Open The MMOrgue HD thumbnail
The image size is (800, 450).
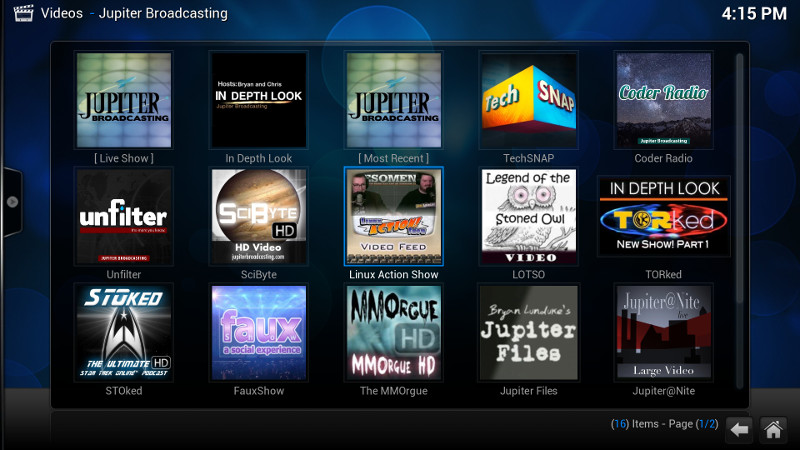(x=393, y=332)
